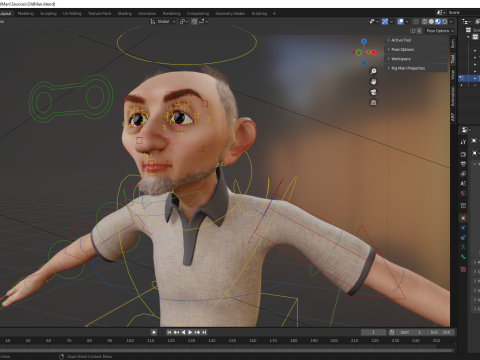This screenshot has height=360, width=480.
Task: Click the red X axis on the navigation gizmo
Action: pos(374,52)
